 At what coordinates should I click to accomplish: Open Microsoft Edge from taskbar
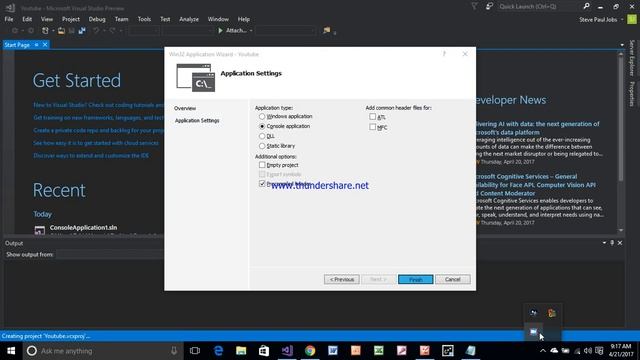coord(218,351)
